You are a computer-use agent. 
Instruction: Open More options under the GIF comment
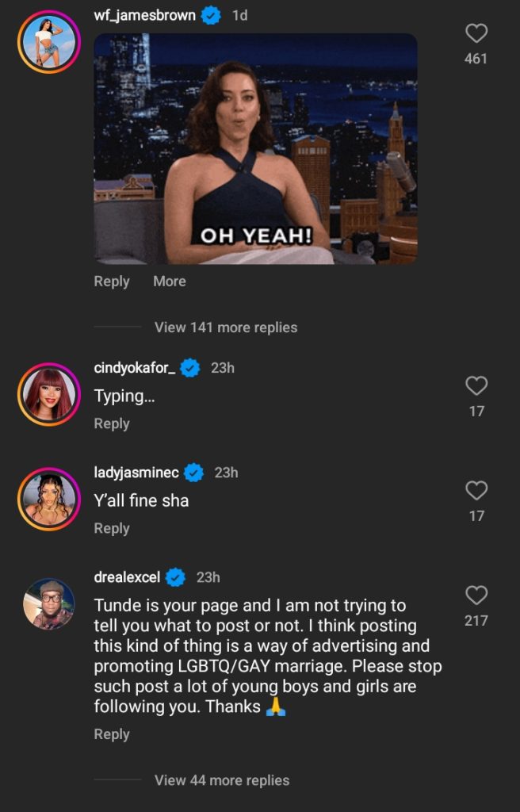pos(170,282)
